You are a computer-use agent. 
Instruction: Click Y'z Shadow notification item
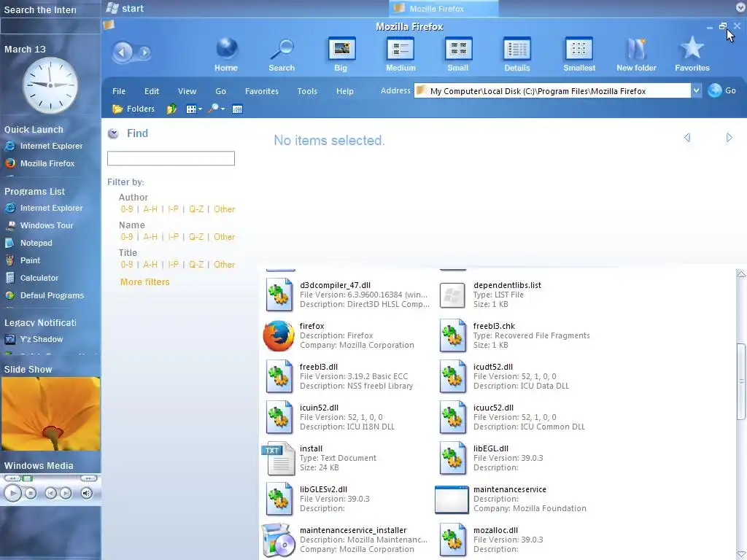(34, 340)
